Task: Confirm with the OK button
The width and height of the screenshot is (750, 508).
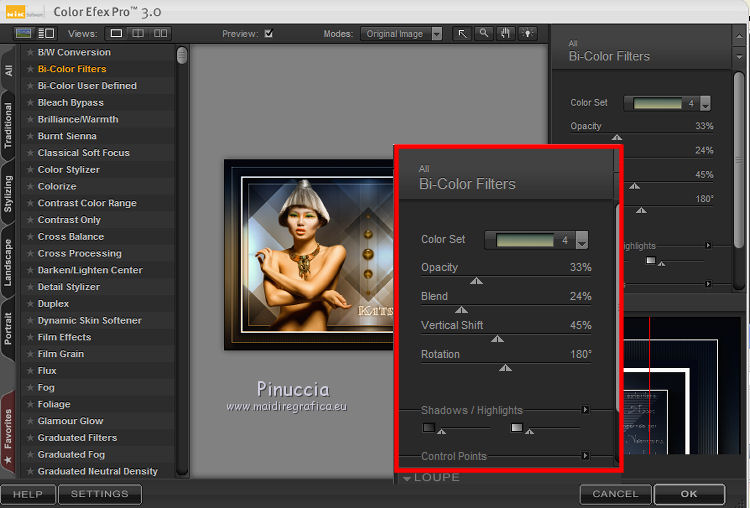Action: (x=689, y=494)
